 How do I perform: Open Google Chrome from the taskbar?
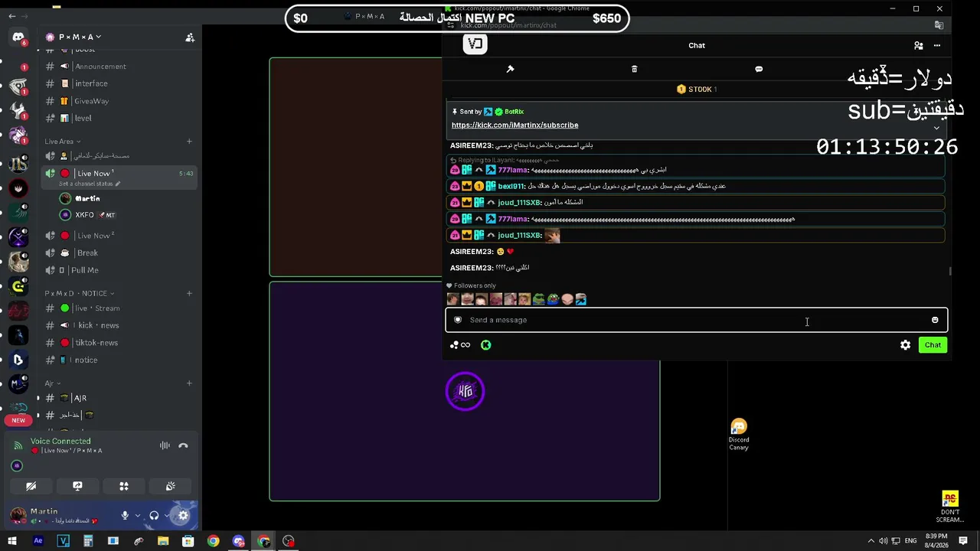(214, 541)
